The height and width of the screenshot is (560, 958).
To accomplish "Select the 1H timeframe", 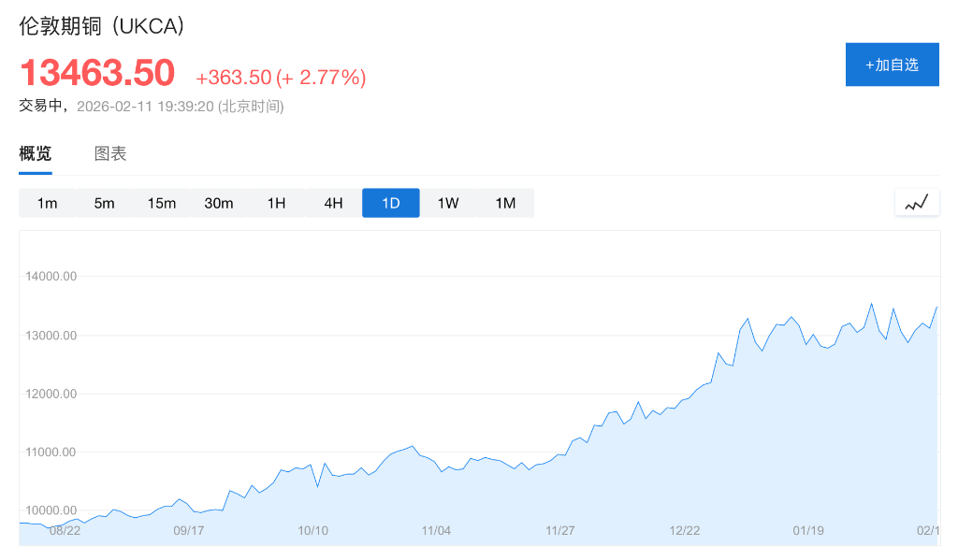I will (x=275, y=202).
